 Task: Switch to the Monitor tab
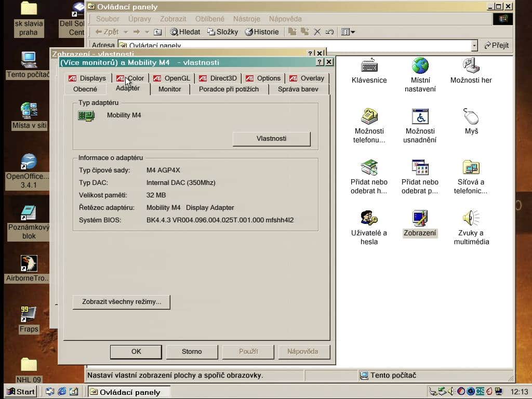170,89
